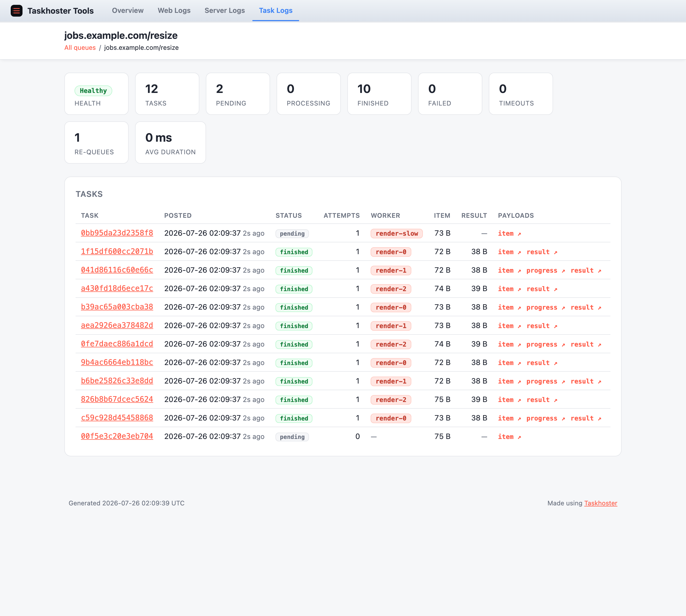Click the 39 B result in row 0fe7daec886a1dcd
This screenshot has width=686, height=616.
479,344
